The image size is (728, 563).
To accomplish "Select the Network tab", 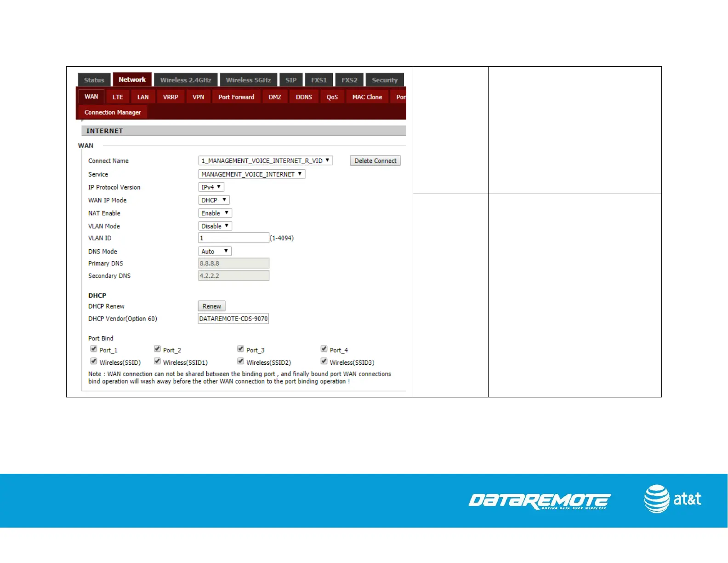I will pos(132,80).
